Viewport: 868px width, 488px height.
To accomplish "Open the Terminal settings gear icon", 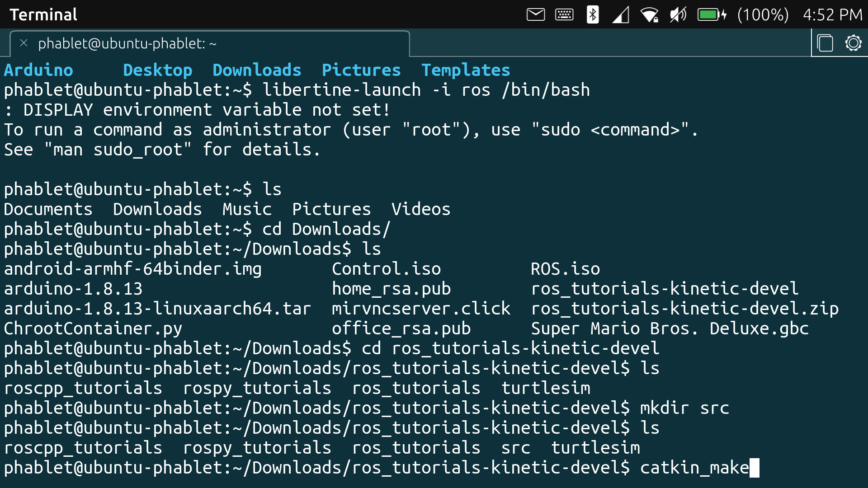I will coord(854,43).
